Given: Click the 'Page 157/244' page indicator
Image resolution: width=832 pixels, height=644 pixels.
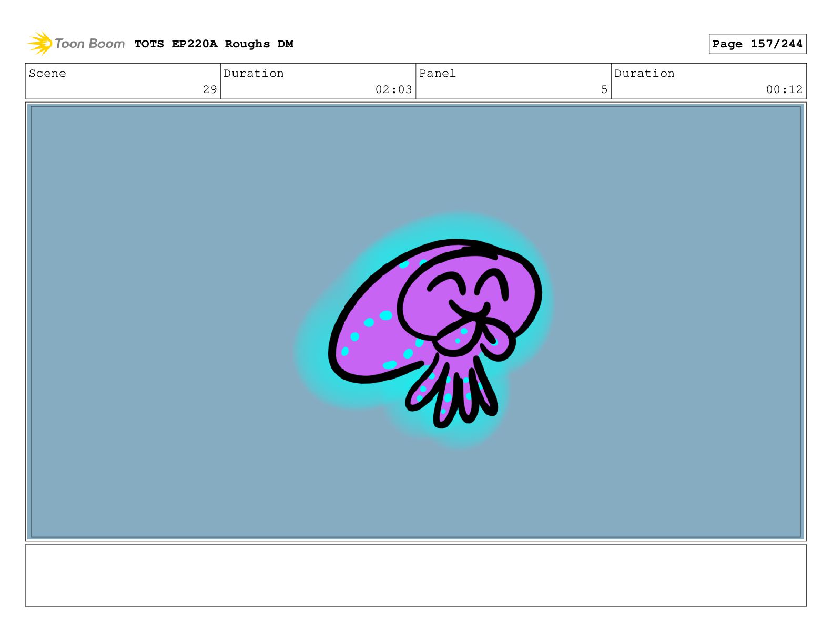Looking at the screenshot, I should point(757,44).
